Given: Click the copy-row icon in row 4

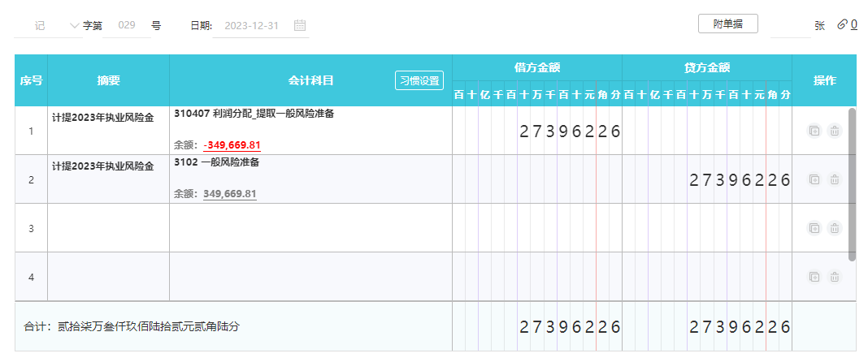Looking at the screenshot, I should point(814,277).
